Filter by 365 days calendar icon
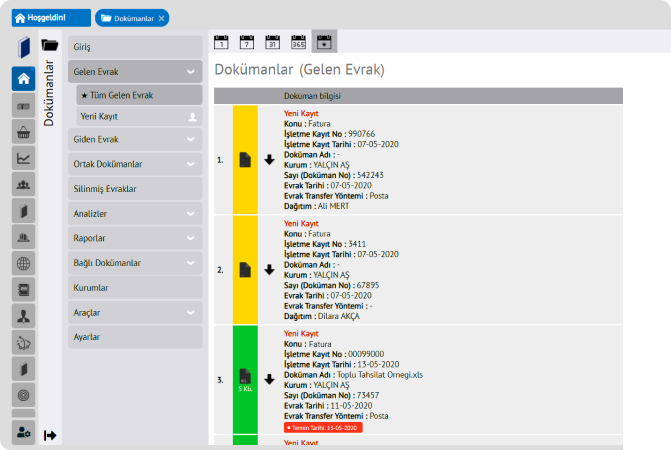Screen dimensions: 671x450 point(298,42)
